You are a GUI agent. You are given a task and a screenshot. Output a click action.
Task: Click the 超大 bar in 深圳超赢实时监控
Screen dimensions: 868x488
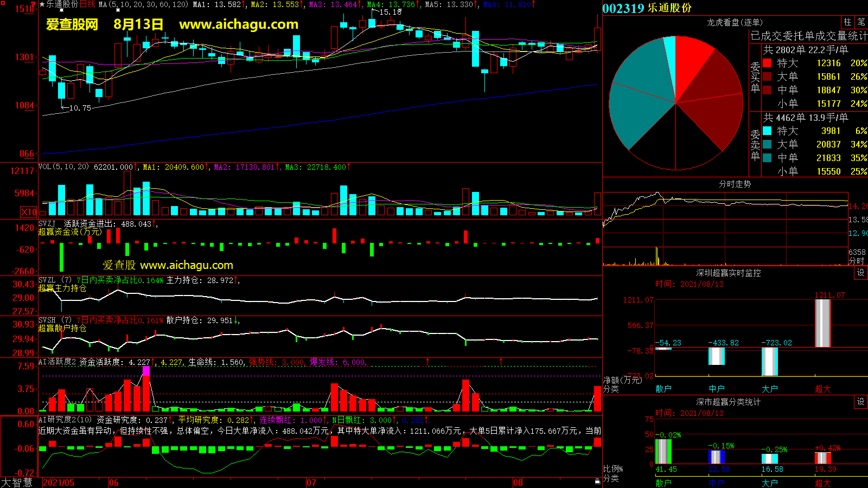(822, 323)
